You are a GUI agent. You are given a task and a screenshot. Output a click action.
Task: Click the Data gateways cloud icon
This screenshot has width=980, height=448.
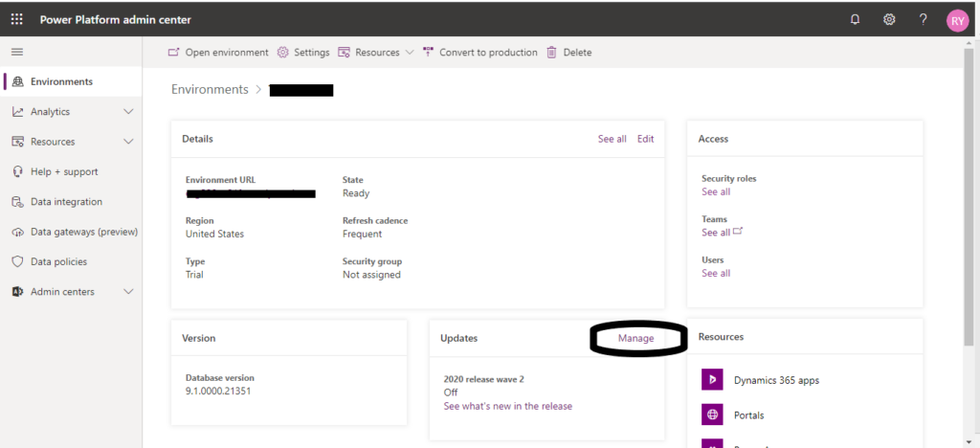17,232
